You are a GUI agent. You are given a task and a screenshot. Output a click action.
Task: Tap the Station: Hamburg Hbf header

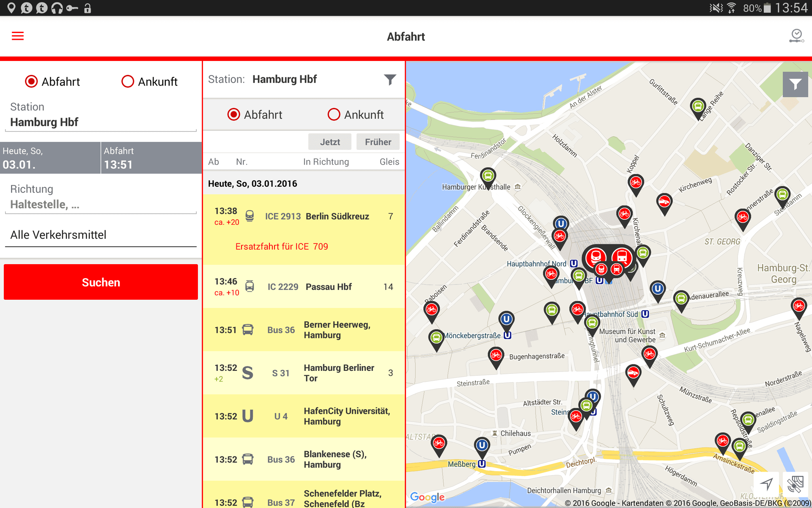tap(262, 79)
